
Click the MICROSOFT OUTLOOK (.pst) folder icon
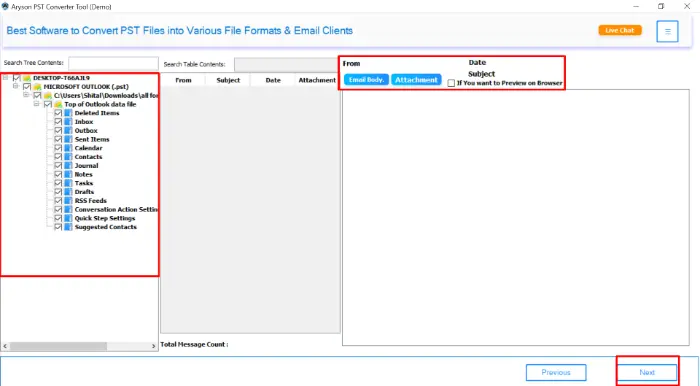point(38,87)
